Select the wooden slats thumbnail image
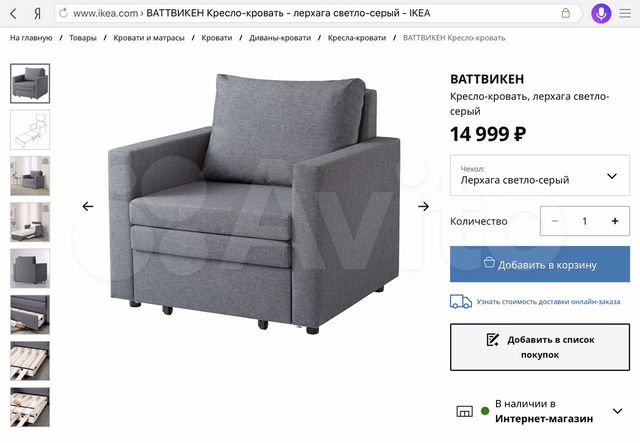640x443 pixels. [30, 361]
